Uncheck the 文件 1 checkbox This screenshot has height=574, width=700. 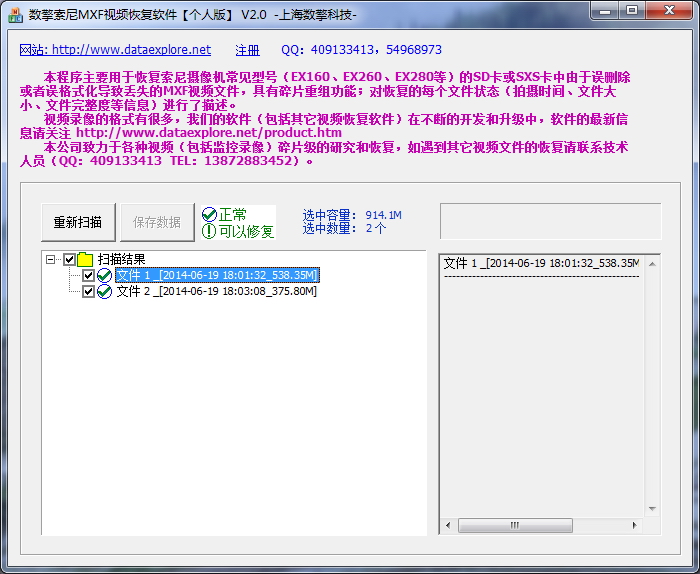pyautogui.click(x=88, y=275)
